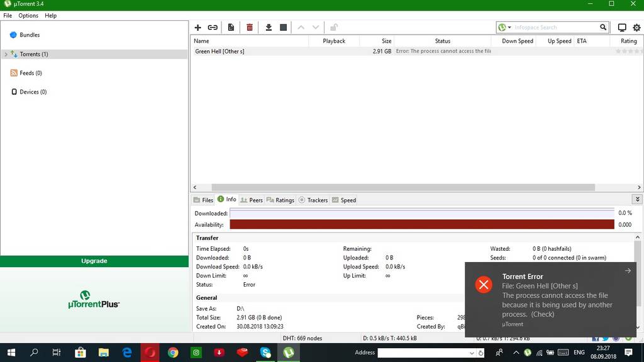Image resolution: width=644 pixels, height=362 pixels.
Task: Add torrent from URL using link icon
Action: pos(213,28)
